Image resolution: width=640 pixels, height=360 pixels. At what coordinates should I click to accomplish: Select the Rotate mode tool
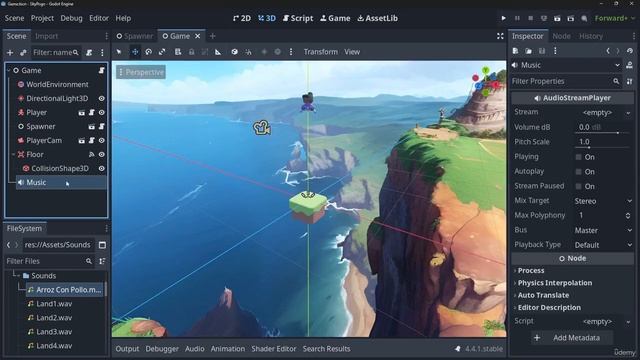click(149, 52)
